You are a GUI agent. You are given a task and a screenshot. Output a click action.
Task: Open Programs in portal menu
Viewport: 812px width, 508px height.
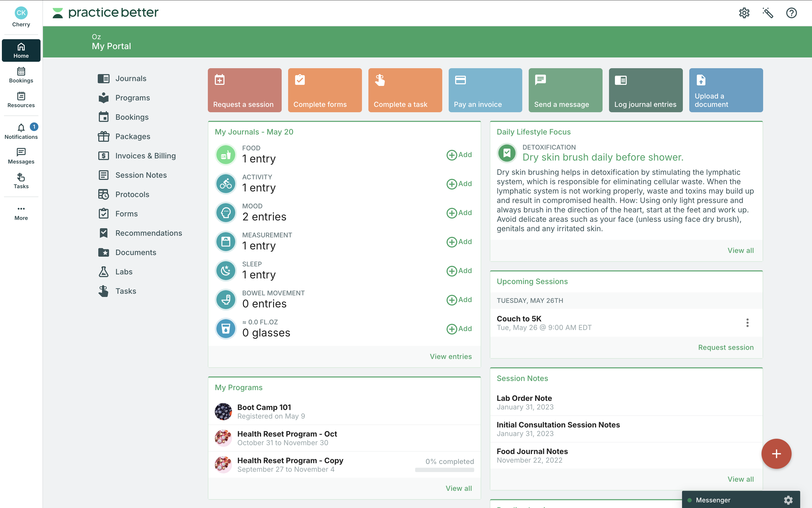[124, 98]
